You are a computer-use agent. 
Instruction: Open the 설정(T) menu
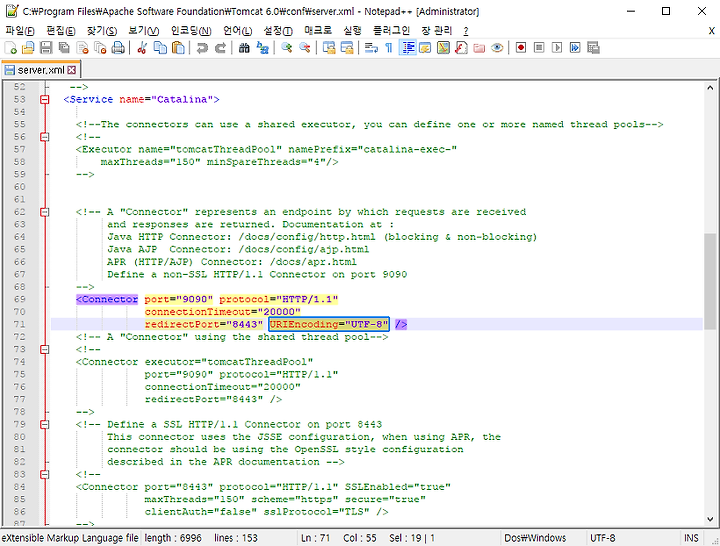[x=278, y=31]
